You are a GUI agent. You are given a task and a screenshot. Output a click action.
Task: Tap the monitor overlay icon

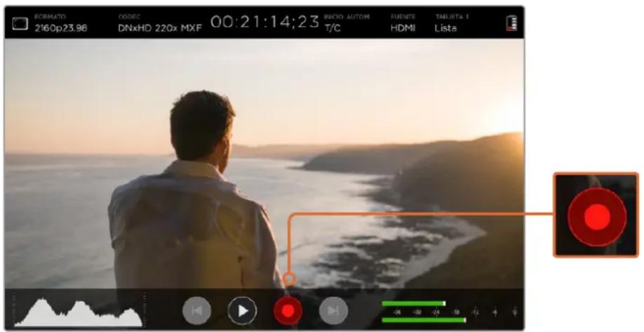(20, 23)
